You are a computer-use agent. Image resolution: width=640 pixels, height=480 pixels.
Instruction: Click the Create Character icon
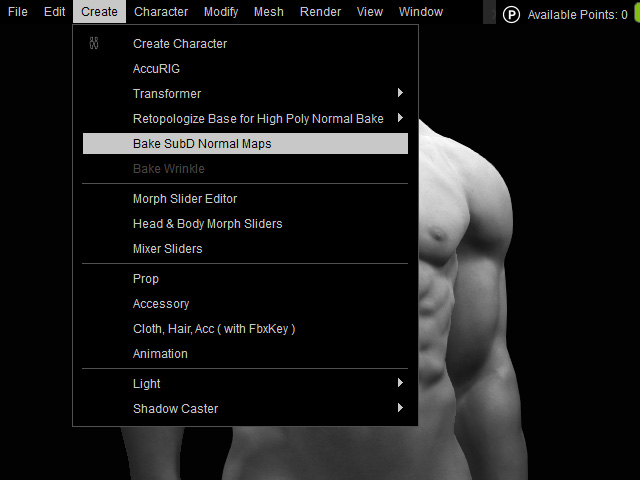coord(94,44)
